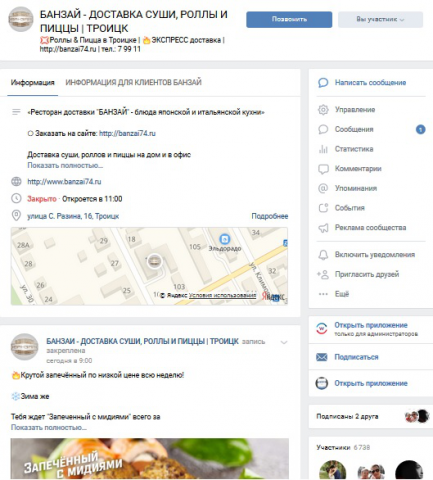The width and height of the screenshot is (433, 480).
Task: Click Подробнее next to the address
Action: tap(270, 216)
